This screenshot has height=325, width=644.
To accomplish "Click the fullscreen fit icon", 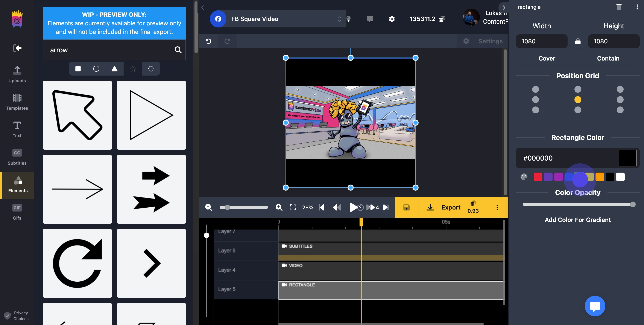I will pos(293,207).
